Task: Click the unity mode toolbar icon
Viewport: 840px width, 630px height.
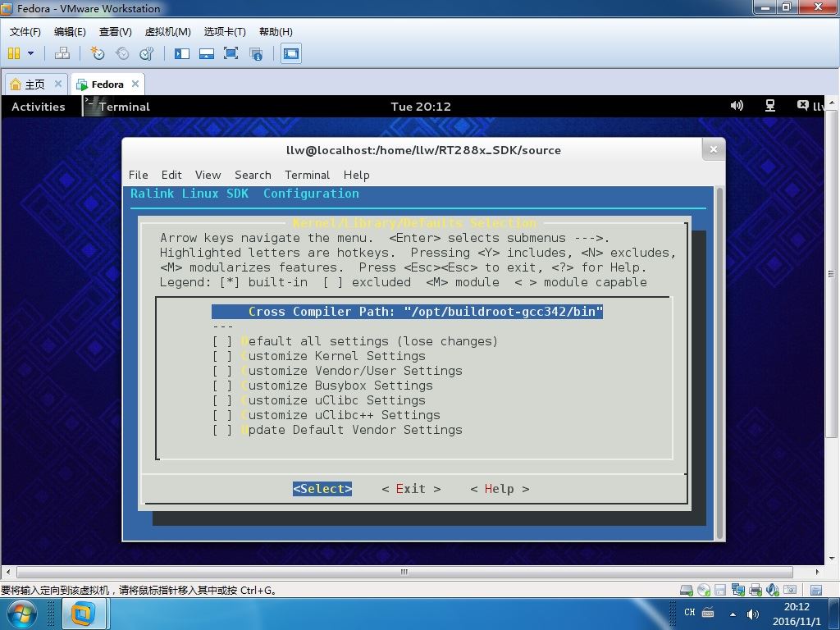Action: point(256,53)
